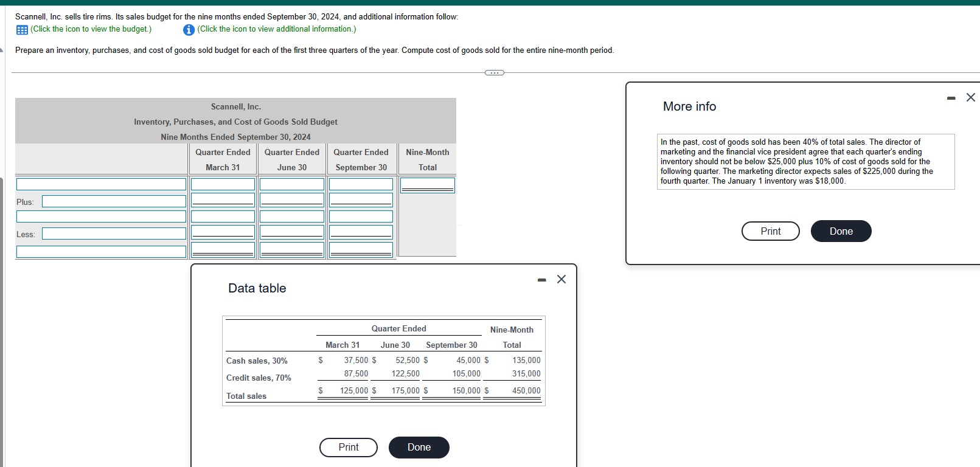Select the top row September 30 field
This screenshot has width=980, height=467.
pyautogui.click(x=361, y=184)
